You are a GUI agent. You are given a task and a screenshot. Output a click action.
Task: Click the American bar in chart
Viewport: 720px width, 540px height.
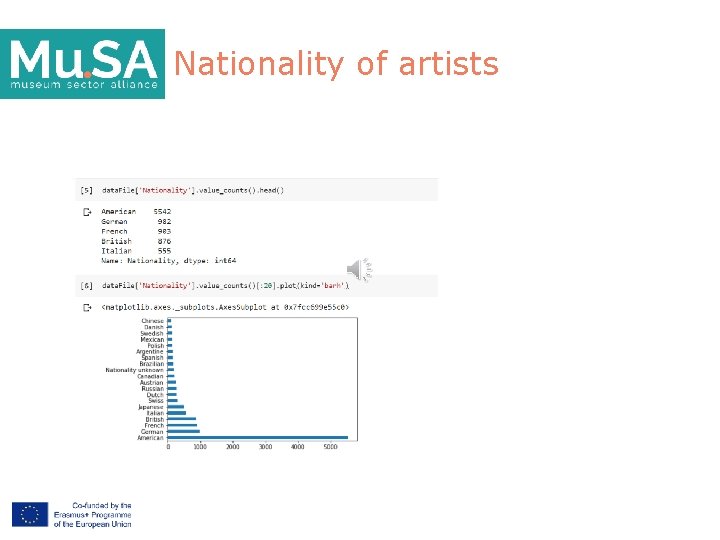point(258,438)
